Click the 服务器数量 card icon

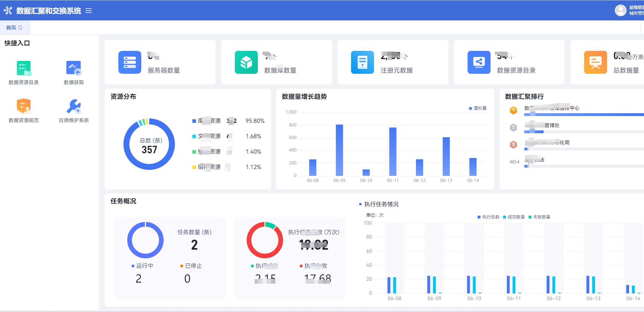click(129, 62)
